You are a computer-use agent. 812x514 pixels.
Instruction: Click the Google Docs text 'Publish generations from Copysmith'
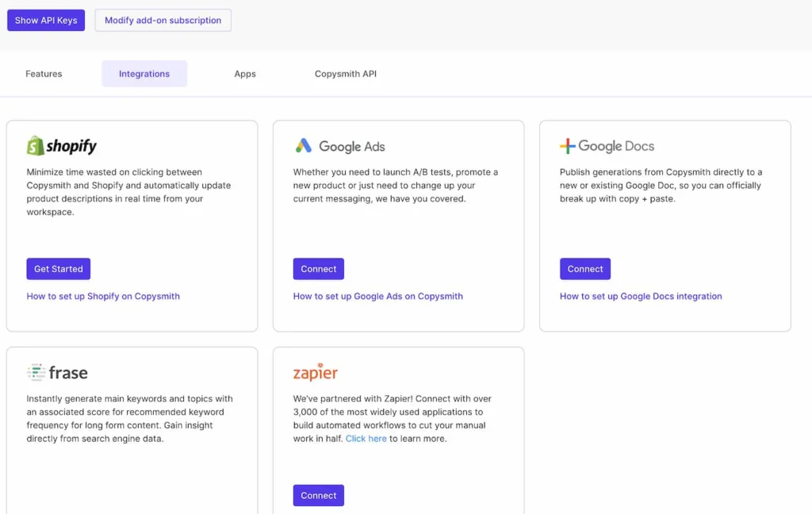[x=661, y=185]
